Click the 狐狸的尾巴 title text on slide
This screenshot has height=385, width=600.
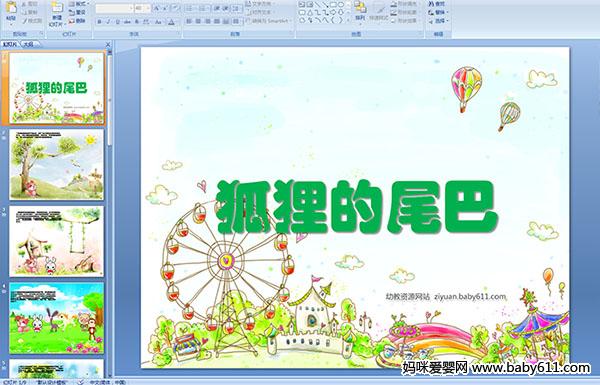click(357, 207)
